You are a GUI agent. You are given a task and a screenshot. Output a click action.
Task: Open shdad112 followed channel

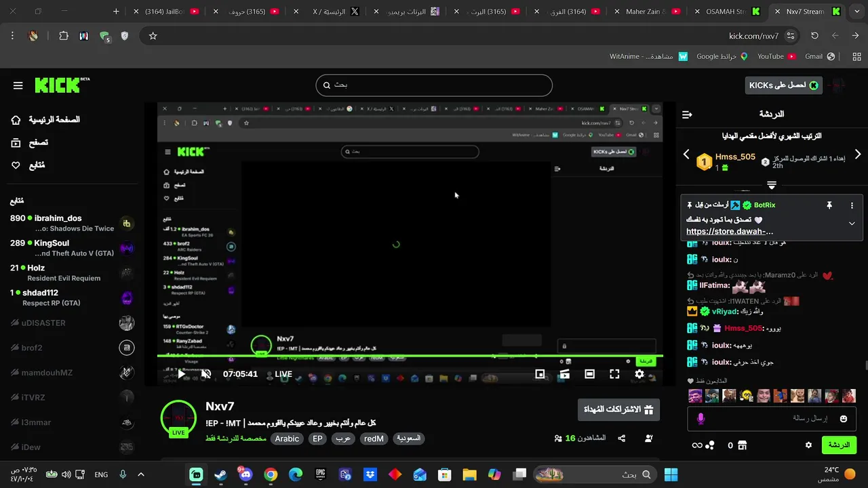pos(71,298)
